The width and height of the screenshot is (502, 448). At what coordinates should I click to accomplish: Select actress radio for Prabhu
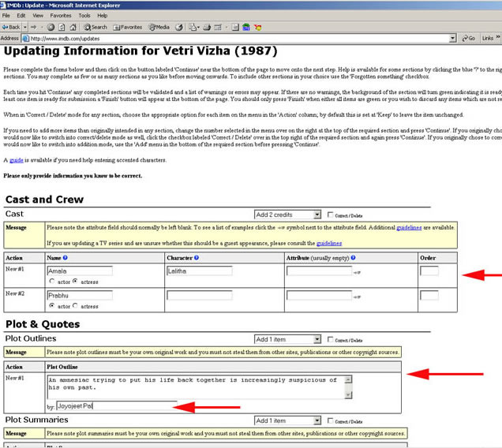pyautogui.click(x=75, y=305)
